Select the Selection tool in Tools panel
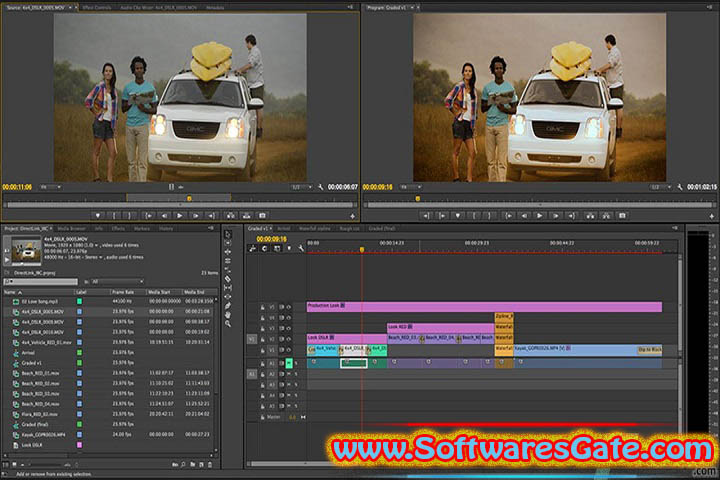 (228, 234)
